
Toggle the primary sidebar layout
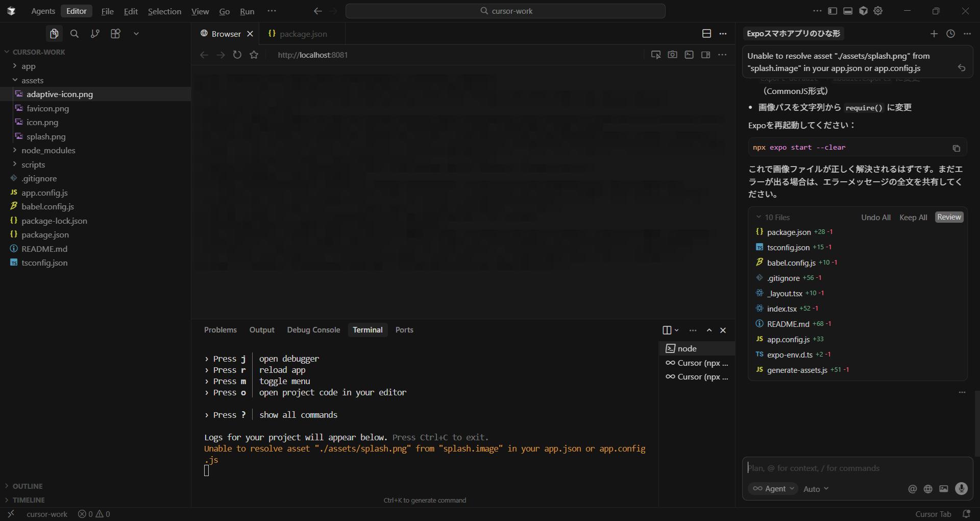pos(832,11)
